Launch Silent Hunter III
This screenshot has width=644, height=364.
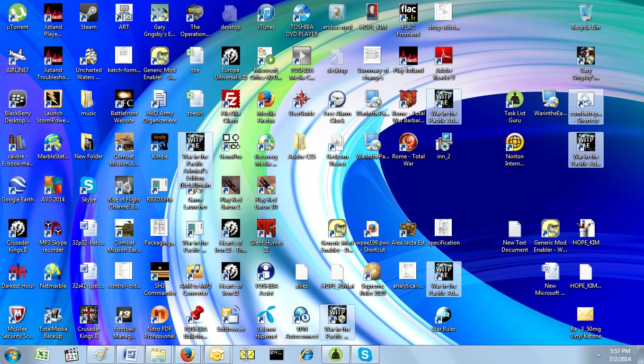(x=266, y=227)
